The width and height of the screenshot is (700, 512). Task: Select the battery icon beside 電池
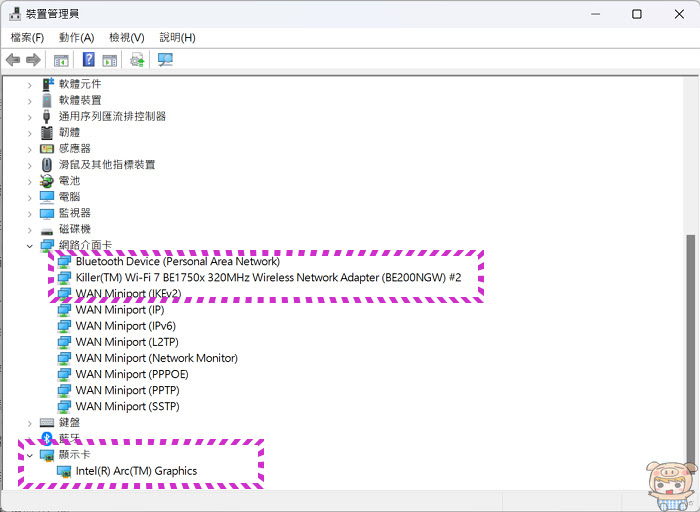[x=47, y=181]
